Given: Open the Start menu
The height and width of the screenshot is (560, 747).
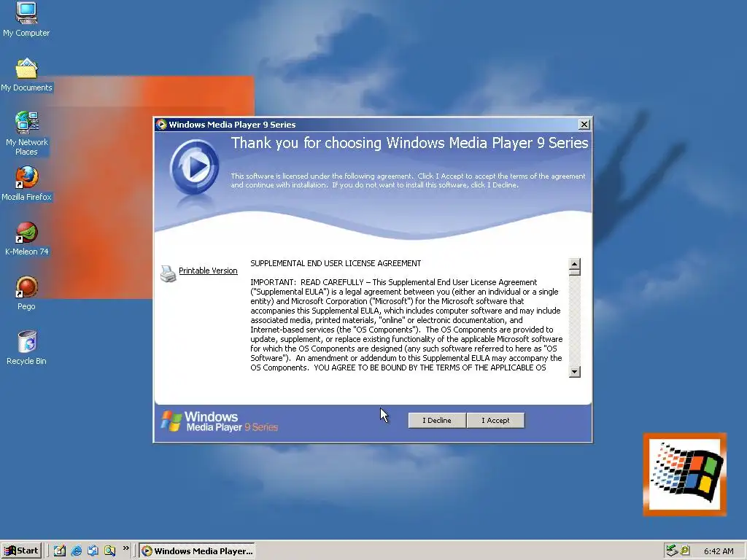Looking at the screenshot, I should [x=21, y=551].
